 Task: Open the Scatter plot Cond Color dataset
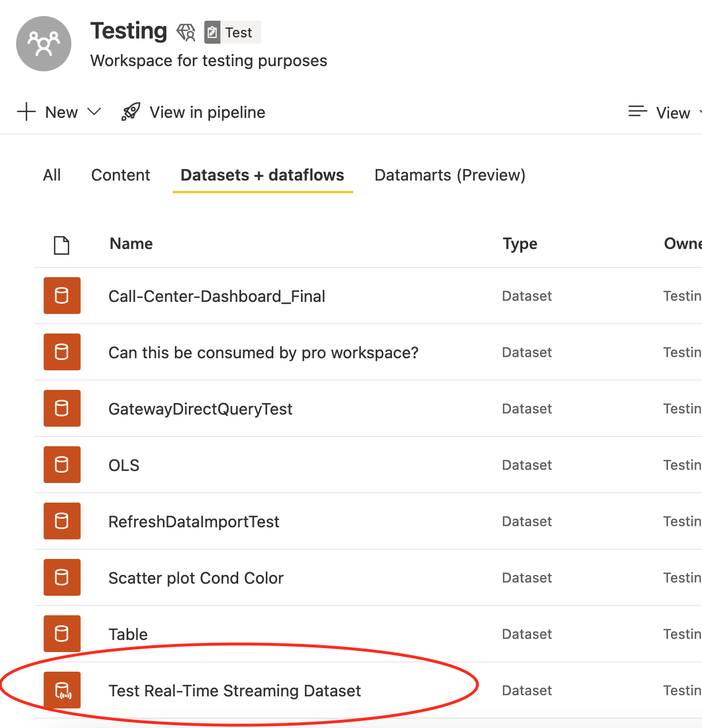pos(196,578)
